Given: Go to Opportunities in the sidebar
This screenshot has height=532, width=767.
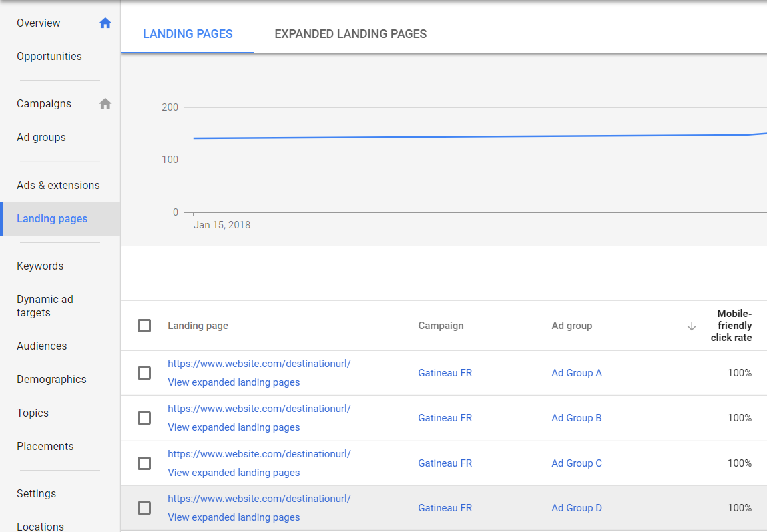Looking at the screenshot, I should point(49,56).
